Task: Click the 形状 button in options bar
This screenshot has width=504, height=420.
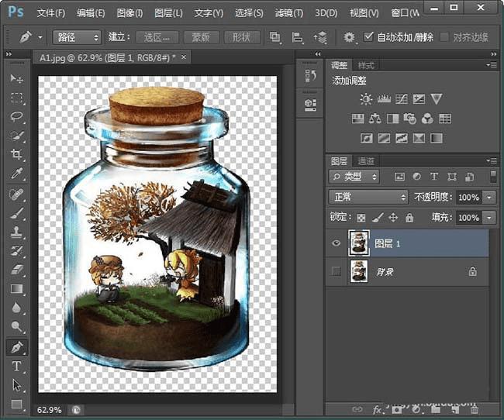Action: pos(242,37)
